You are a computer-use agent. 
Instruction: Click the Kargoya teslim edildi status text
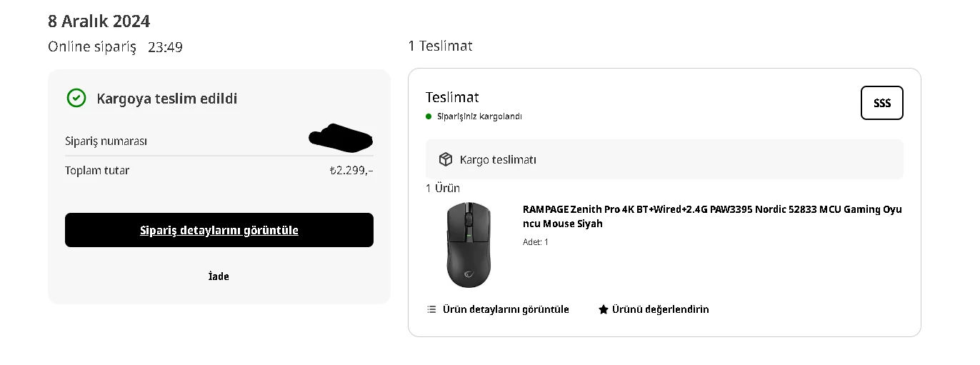click(167, 99)
